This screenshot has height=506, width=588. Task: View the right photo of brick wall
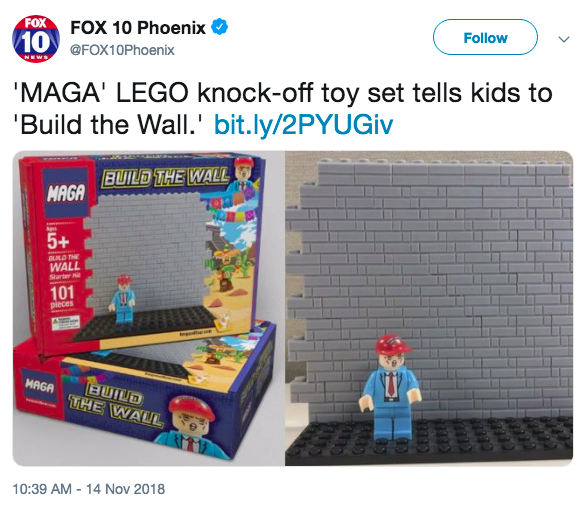point(429,308)
